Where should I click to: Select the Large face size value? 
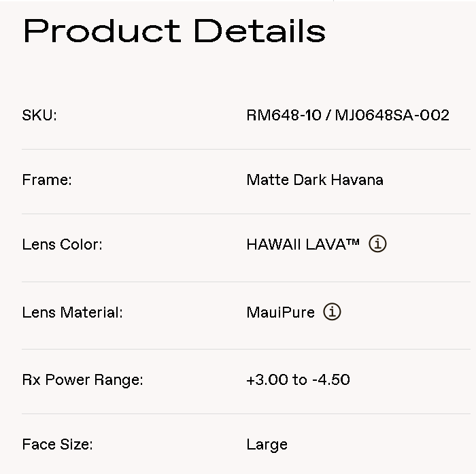click(x=267, y=445)
